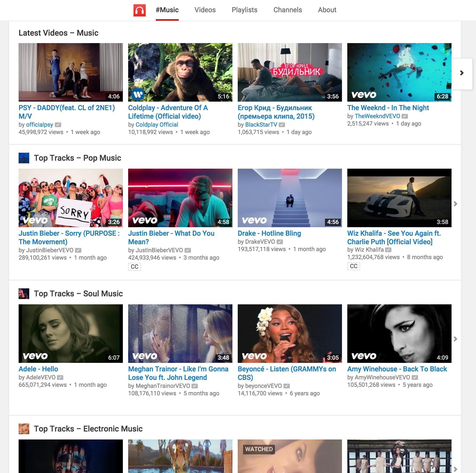Open the Top Tracks Pop Music playlist icon
This screenshot has height=473, width=476.
[24, 158]
